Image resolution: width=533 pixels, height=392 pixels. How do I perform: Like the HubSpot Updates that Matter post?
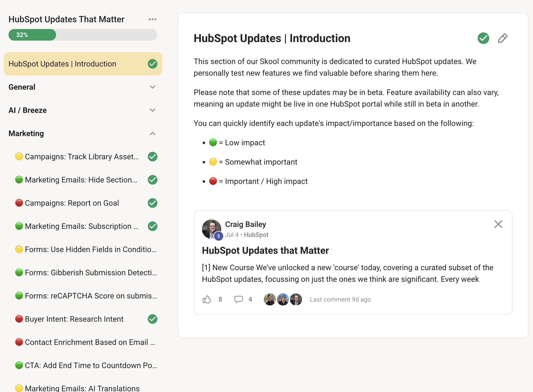click(x=207, y=299)
